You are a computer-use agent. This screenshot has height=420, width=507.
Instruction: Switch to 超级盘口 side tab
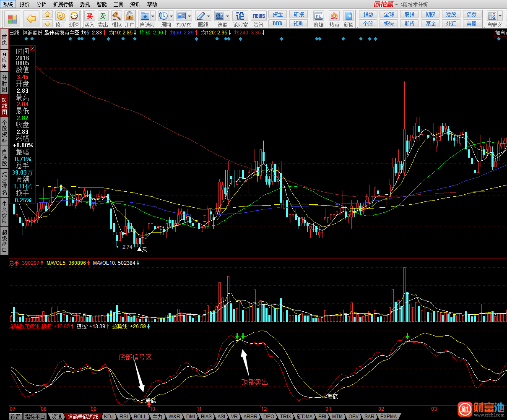pyautogui.click(x=4, y=240)
